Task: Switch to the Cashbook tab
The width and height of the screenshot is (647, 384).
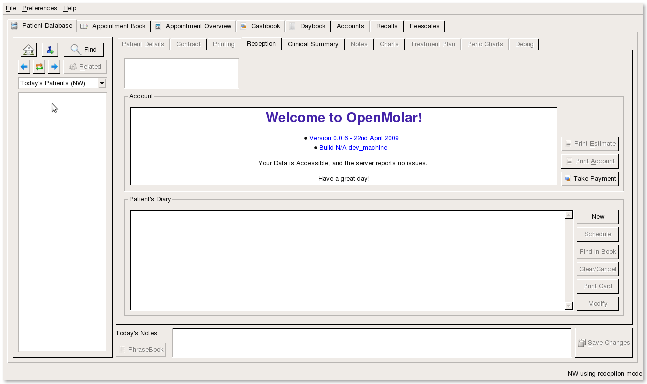Action: pyautogui.click(x=260, y=26)
